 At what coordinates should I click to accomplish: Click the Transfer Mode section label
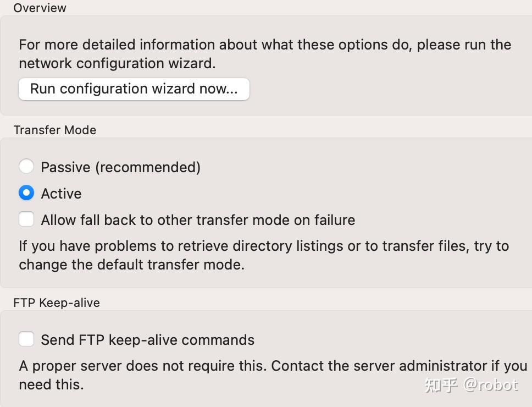pyautogui.click(x=54, y=130)
